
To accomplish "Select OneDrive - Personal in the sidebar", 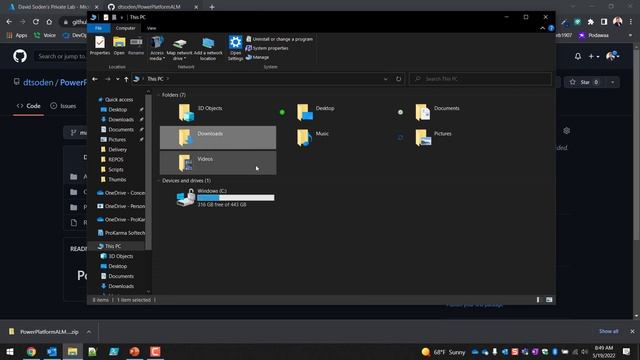I will (x=121, y=206).
